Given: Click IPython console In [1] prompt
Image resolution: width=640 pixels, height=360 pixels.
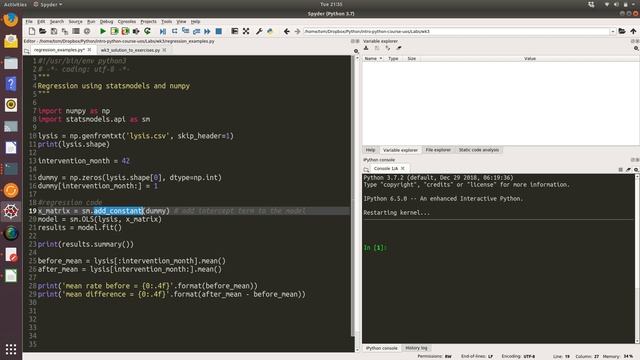Looking at the screenshot, I should click(375, 248).
